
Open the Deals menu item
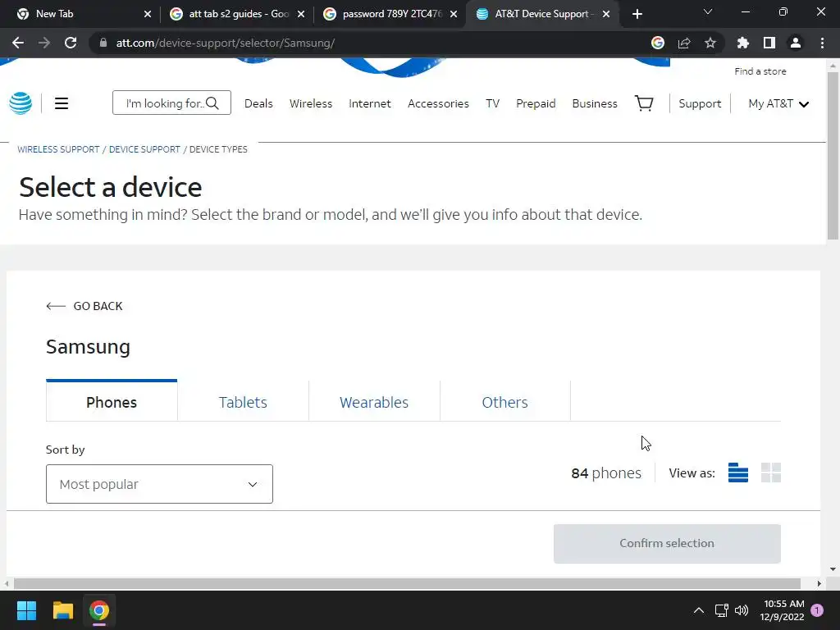pos(258,103)
